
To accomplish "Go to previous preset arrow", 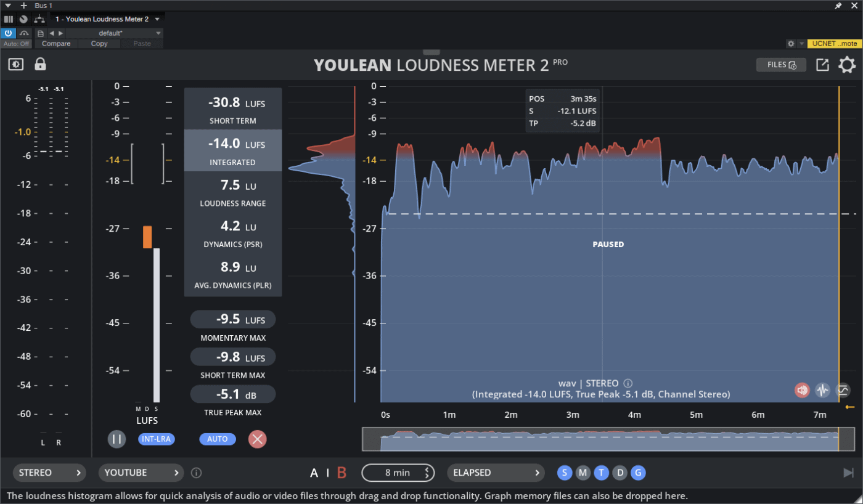I will click(52, 33).
